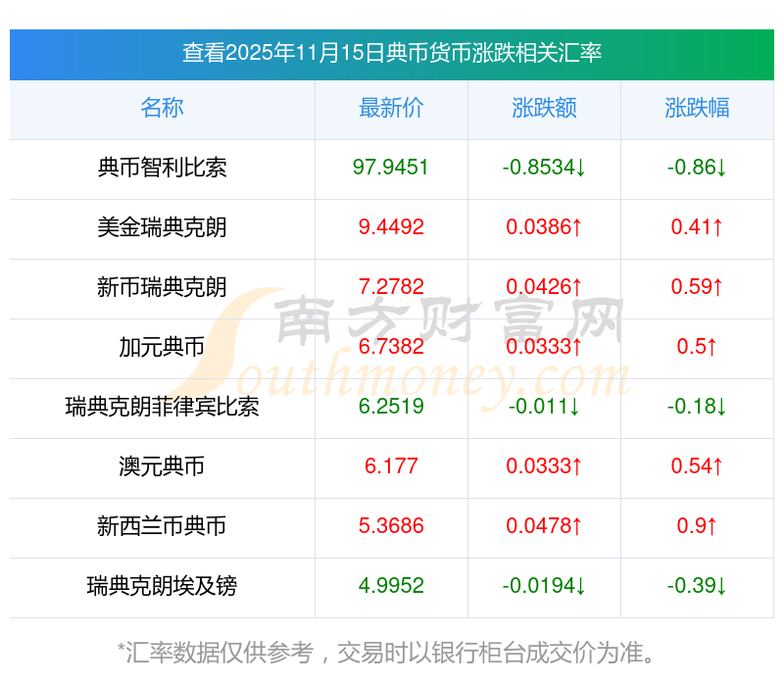Click the 涨跌幅 column header
Viewport: 784px width, 683px height.
(x=697, y=108)
